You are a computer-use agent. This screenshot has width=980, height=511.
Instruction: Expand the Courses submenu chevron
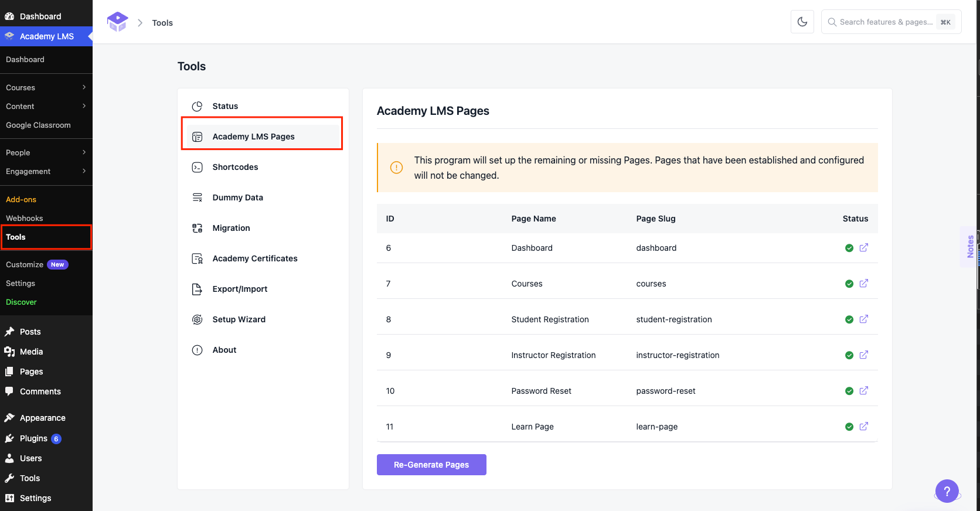click(84, 87)
